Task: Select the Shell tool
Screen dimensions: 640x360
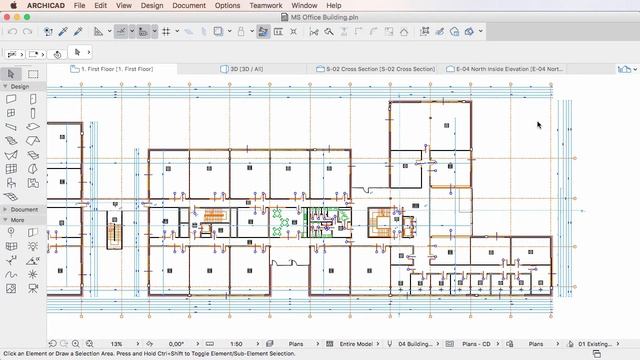Action: coord(11,155)
